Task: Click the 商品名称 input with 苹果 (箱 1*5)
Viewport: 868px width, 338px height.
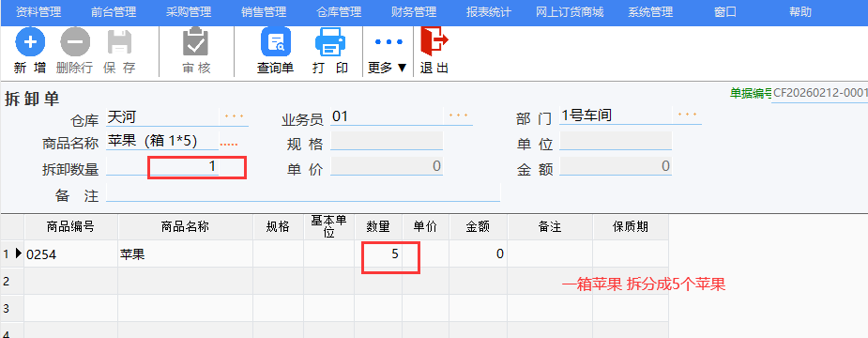Action: (162, 141)
